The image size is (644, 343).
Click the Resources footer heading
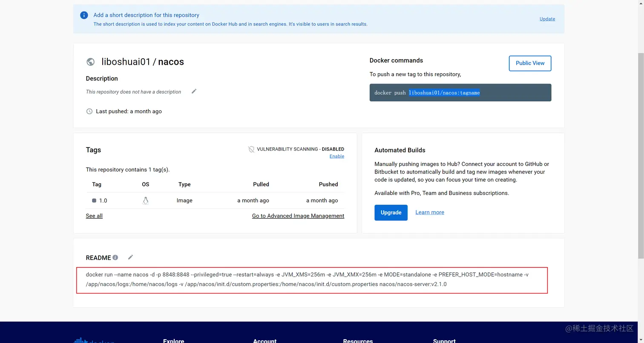[358, 341]
